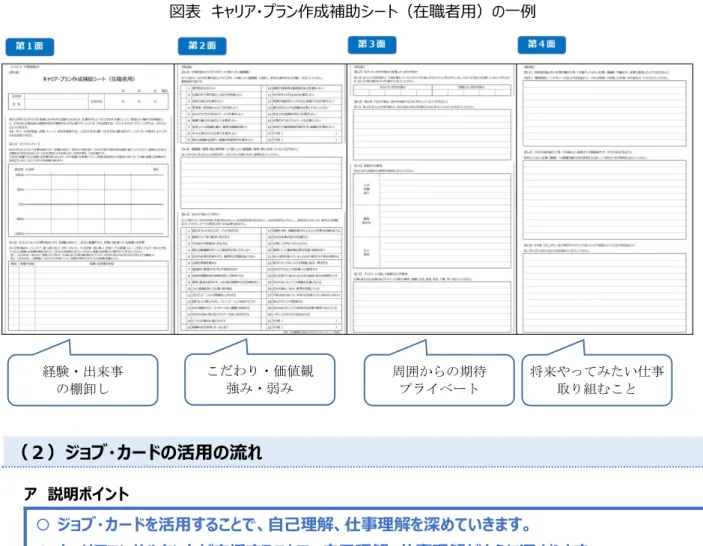Open the fourth sheet page thumbnail

(x=605, y=199)
